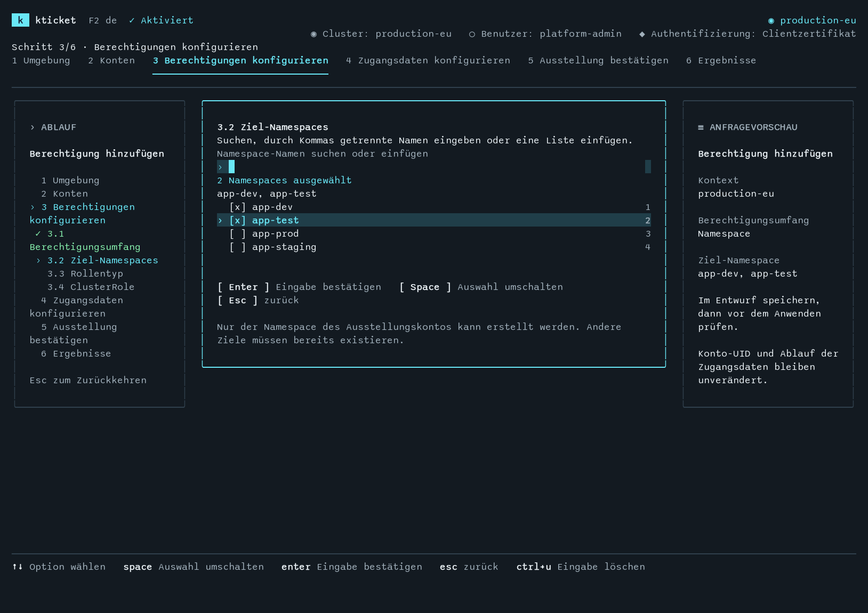This screenshot has width=868, height=613.
Task: Click 4 Zugangsdaten konfigurieren in sidebar
Action: [76, 307]
